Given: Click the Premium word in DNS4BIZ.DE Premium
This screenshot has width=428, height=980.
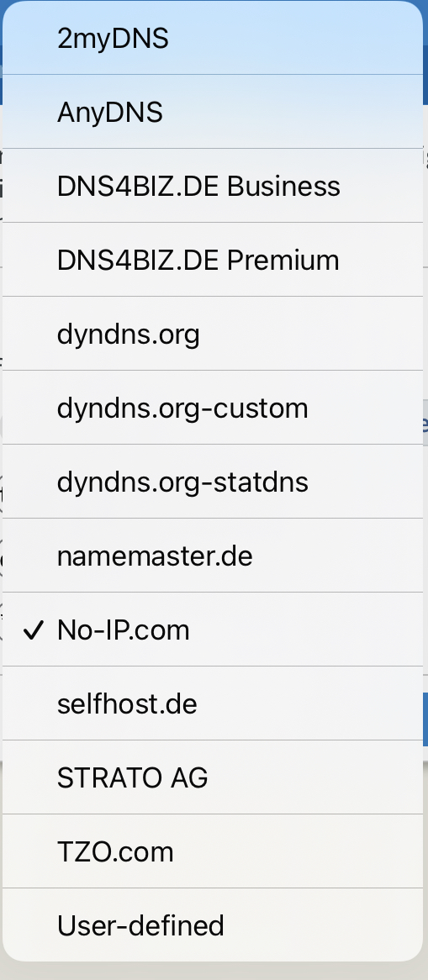Looking at the screenshot, I should (x=283, y=260).
